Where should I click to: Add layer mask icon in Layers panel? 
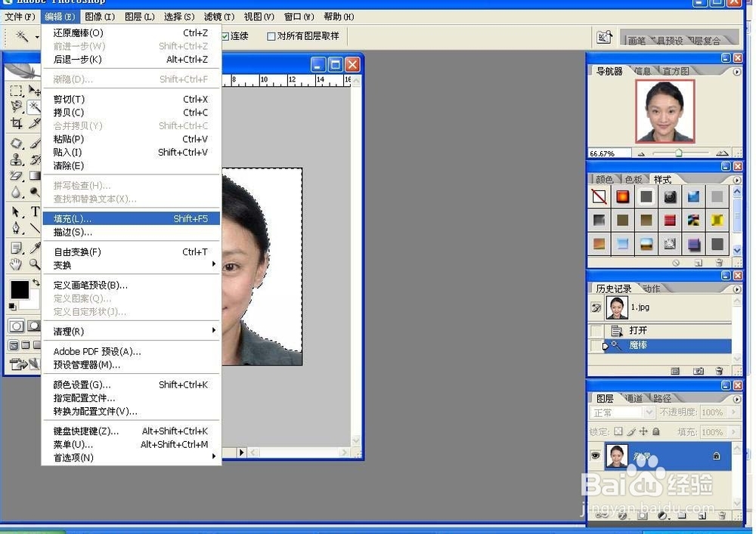pyautogui.click(x=642, y=516)
